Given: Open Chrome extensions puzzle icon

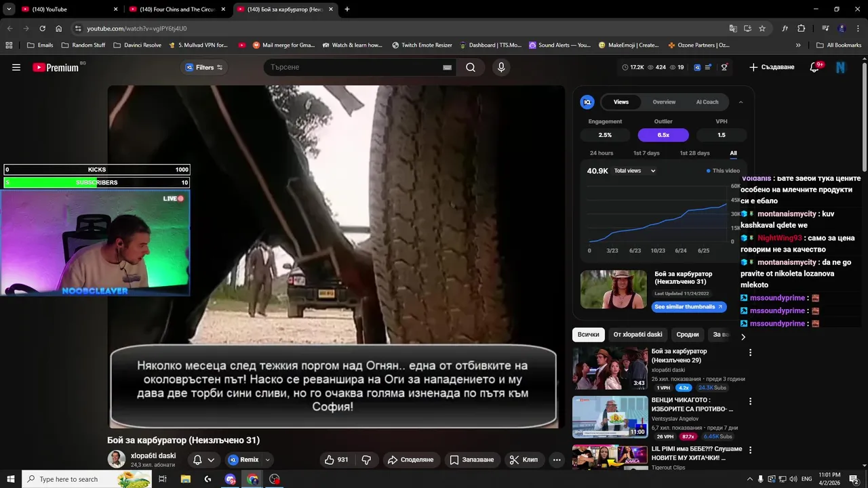Looking at the screenshot, I should (801, 28).
